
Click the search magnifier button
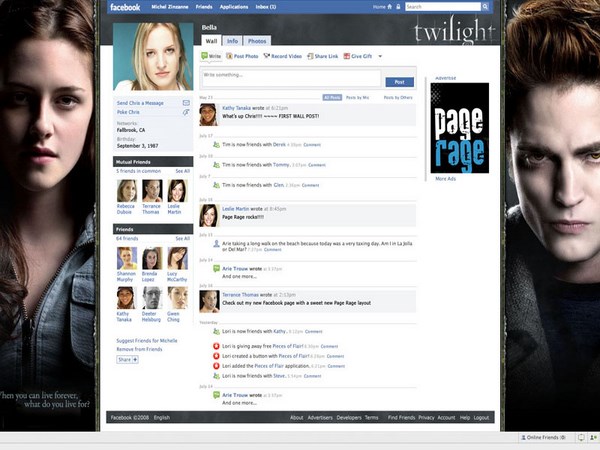(x=487, y=6)
